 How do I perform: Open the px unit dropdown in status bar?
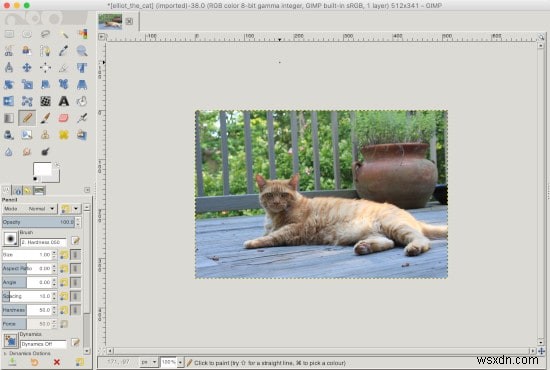pos(149,362)
